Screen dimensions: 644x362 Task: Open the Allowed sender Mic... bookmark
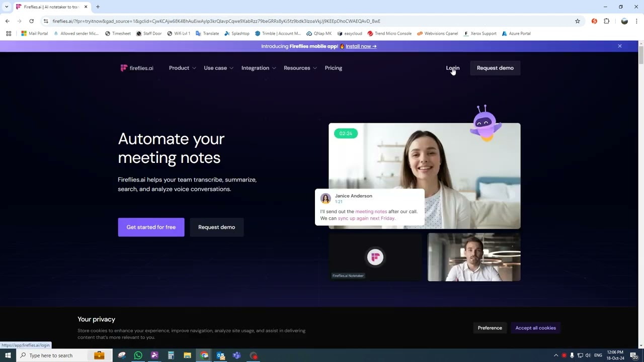[76, 34]
